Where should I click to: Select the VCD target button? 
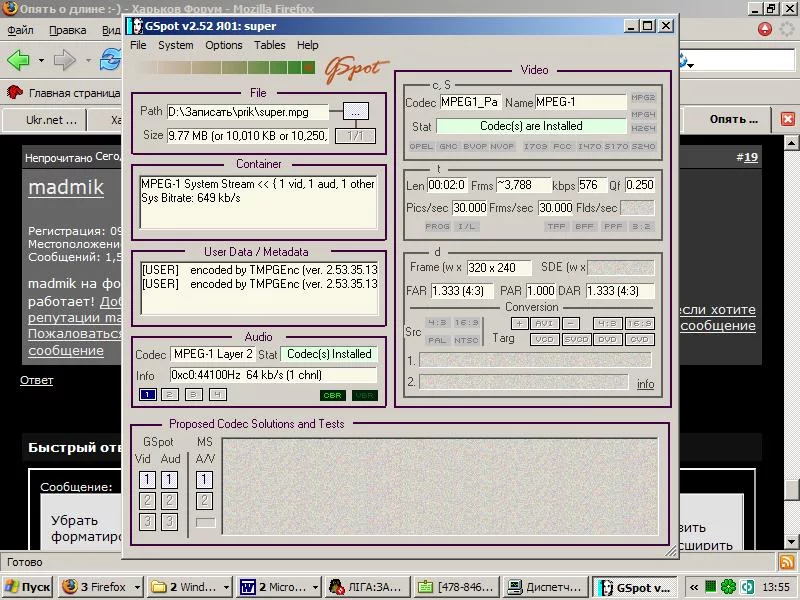(544, 339)
